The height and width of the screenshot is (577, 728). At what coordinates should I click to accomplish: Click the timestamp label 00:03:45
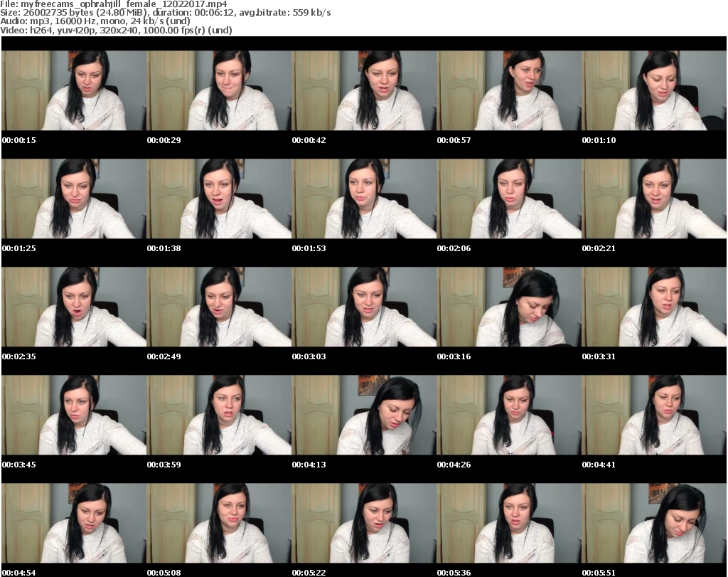point(19,465)
